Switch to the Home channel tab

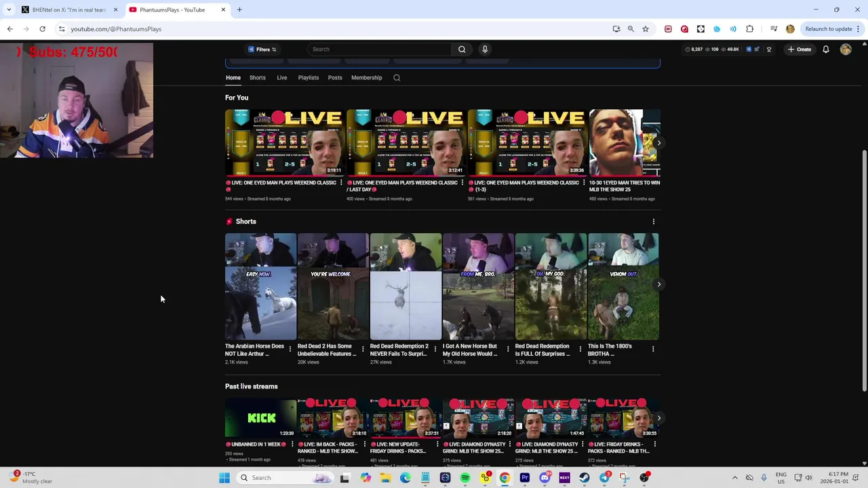pos(233,78)
